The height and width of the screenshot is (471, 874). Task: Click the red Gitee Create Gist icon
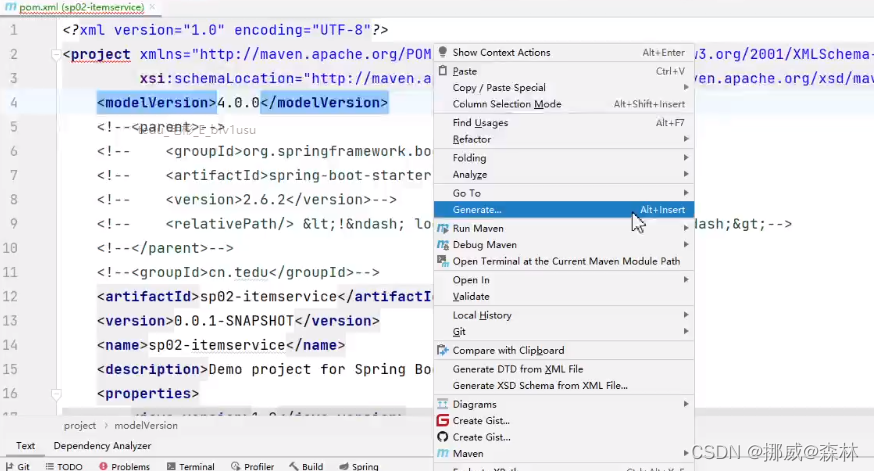pyautogui.click(x=443, y=421)
